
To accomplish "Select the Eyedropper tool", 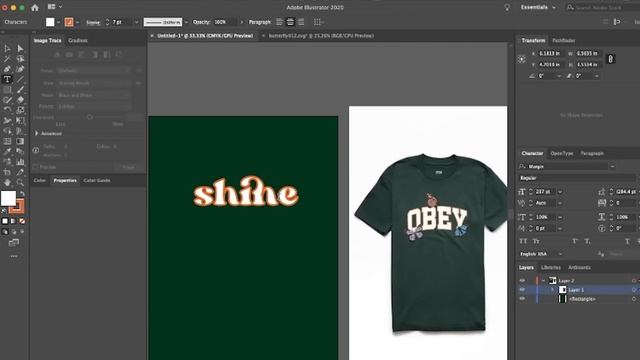I will pyautogui.click(x=7, y=151).
